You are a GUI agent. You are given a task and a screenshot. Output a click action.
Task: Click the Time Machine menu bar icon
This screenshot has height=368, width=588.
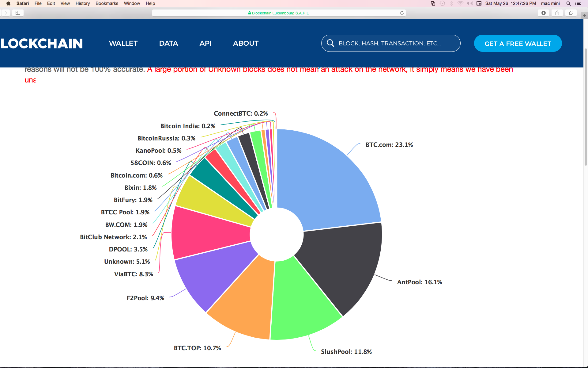coord(442,3)
